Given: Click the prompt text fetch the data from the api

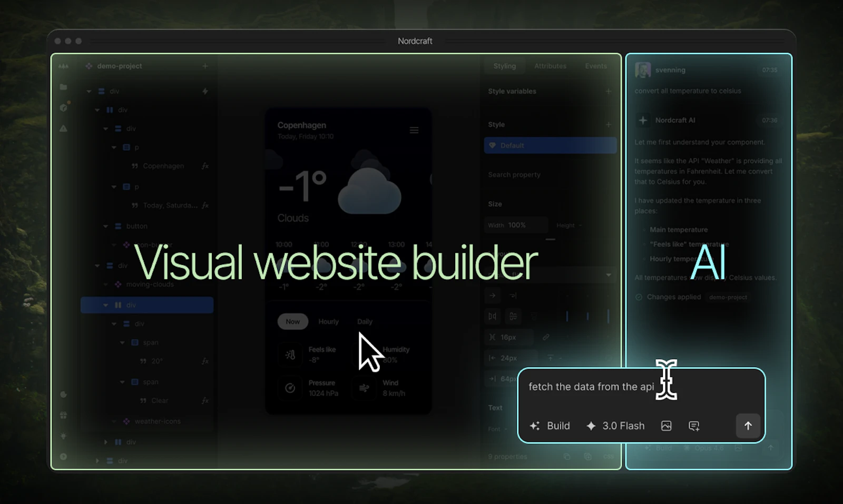Looking at the screenshot, I should [x=591, y=387].
